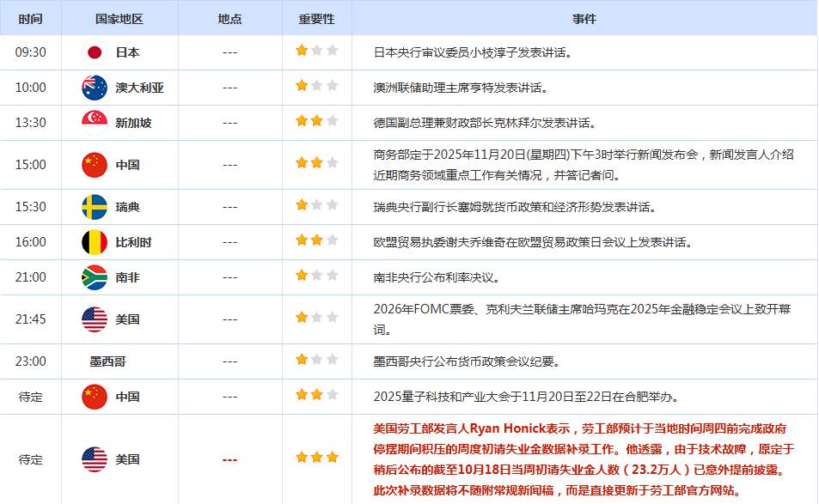This screenshot has width=819, height=504.
Task: Click the red dashes in the US 待定 row
Action: pyautogui.click(x=229, y=459)
